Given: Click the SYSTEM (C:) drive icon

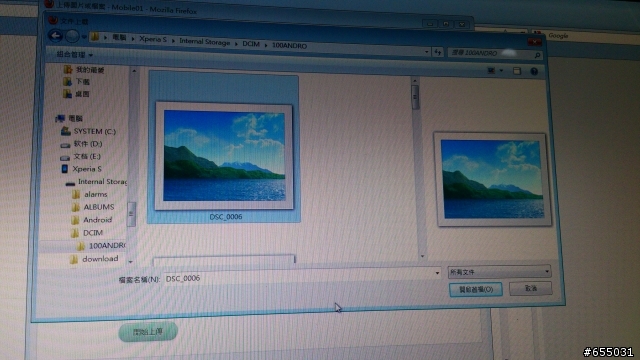Looking at the screenshot, I should click(x=65, y=131).
